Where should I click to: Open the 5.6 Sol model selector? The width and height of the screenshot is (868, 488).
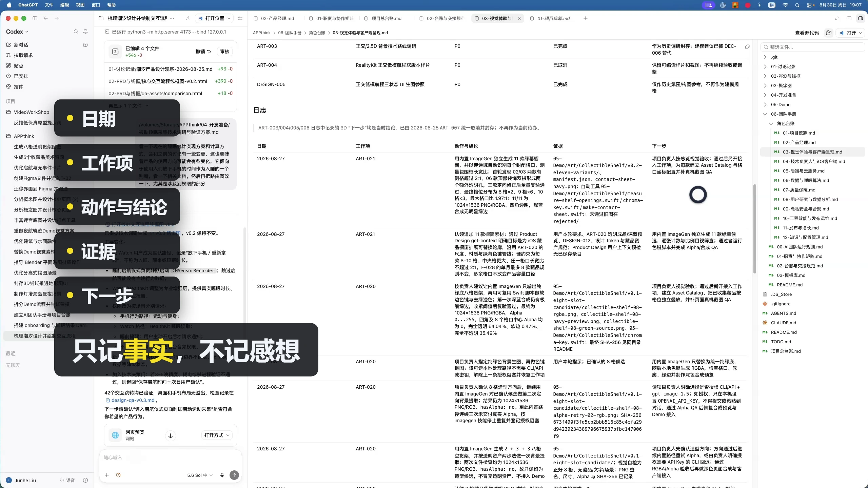[200, 475]
